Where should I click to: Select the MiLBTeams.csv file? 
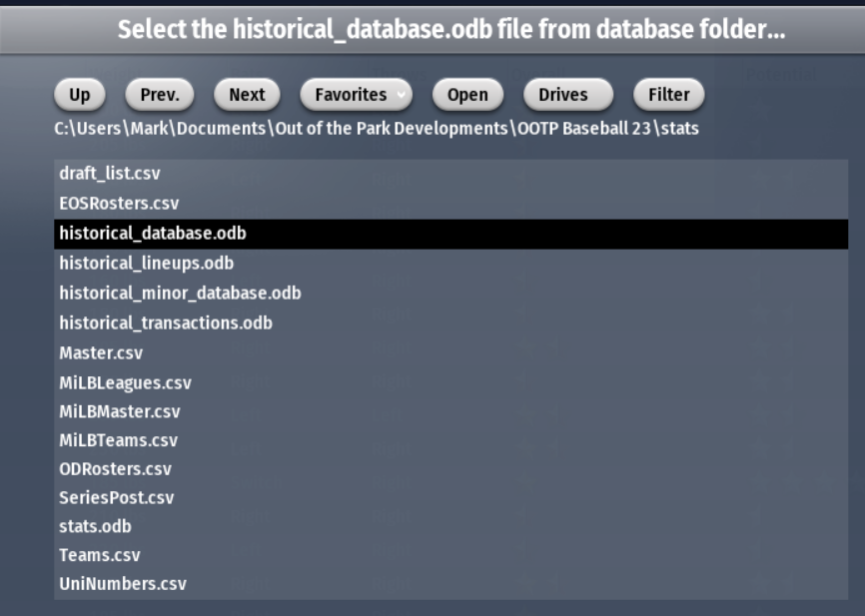click(118, 440)
